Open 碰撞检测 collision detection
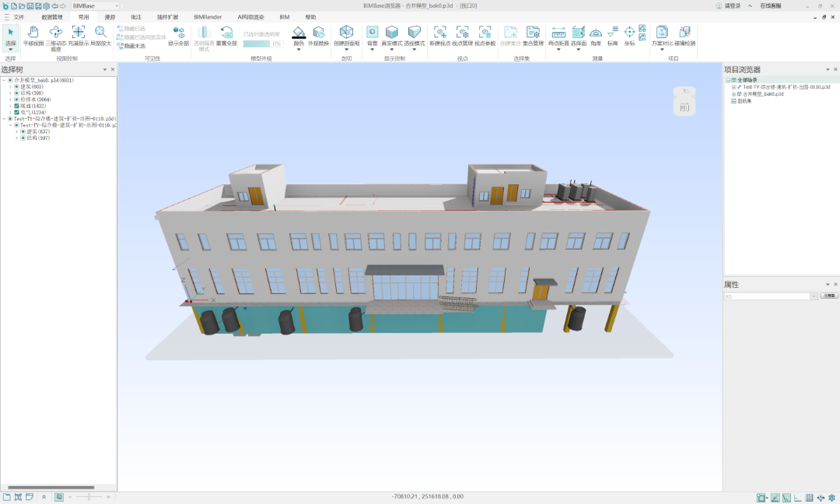Screen dimensions: 840x504 pyautogui.click(x=685, y=36)
